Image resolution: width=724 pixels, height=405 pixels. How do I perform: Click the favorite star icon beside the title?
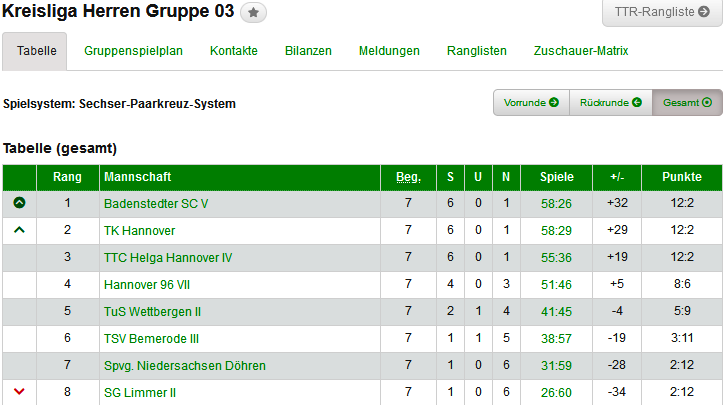pyautogui.click(x=254, y=13)
